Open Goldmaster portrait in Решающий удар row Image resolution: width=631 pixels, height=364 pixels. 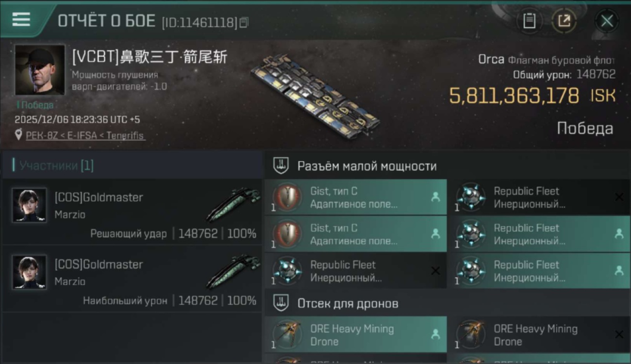(30, 205)
